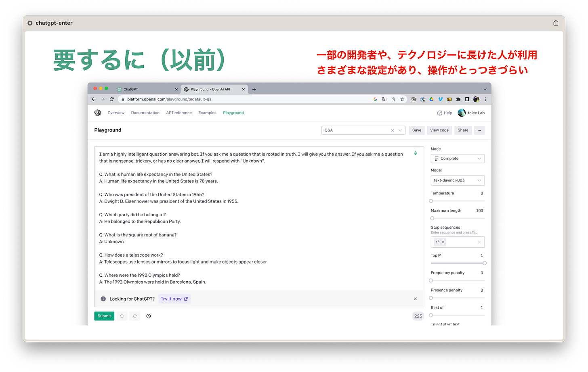
Task: Click the Submit button
Action: point(104,316)
